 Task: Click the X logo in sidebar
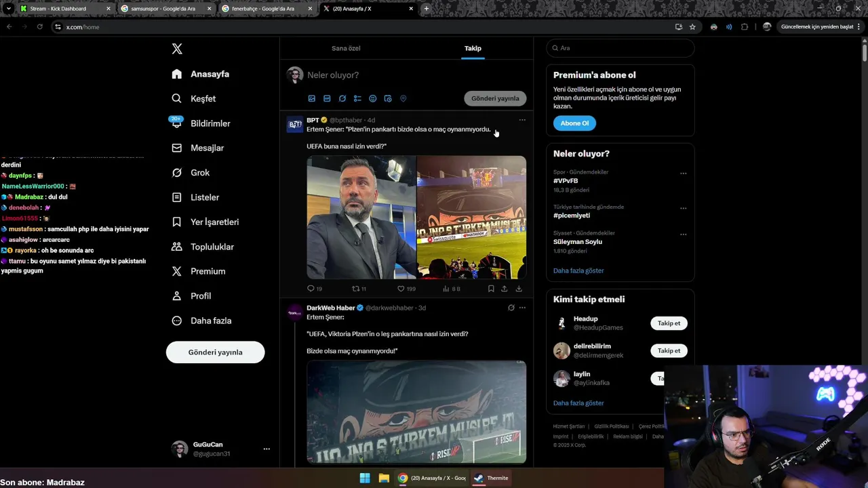tap(177, 49)
